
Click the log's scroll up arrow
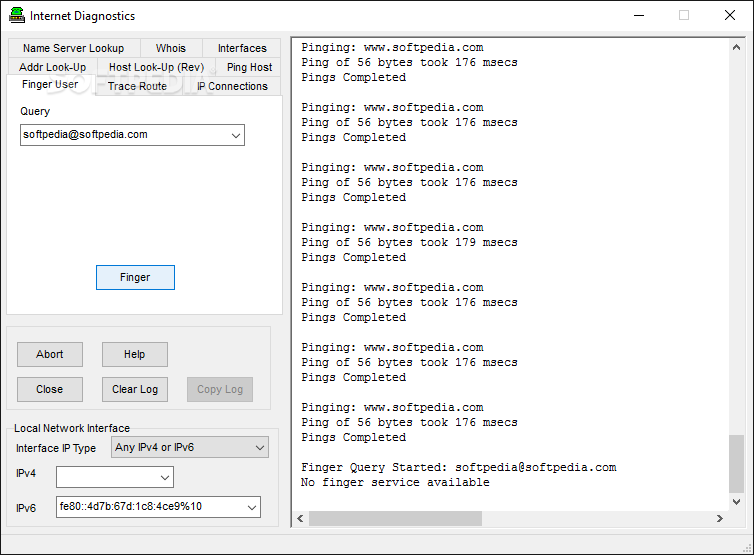[736, 47]
